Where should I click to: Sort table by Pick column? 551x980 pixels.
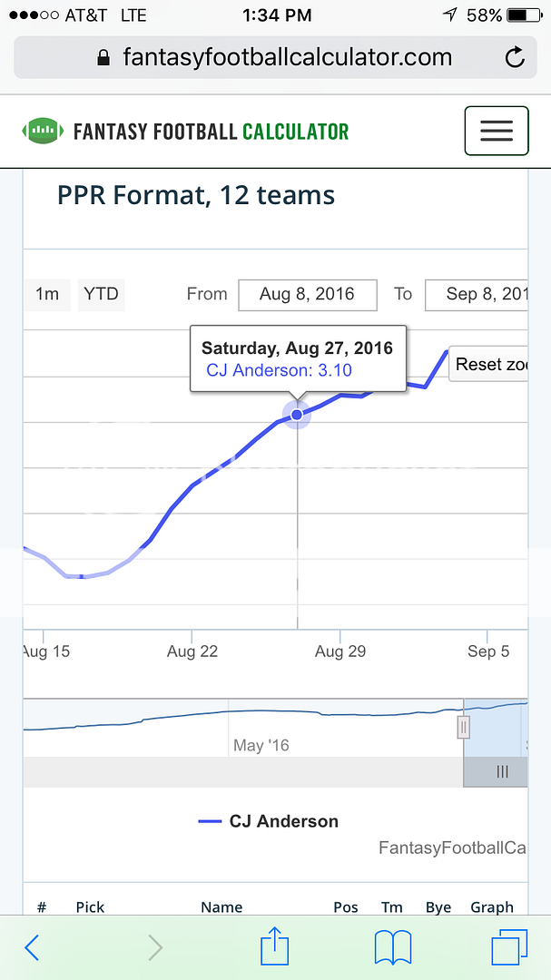pos(90,906)
